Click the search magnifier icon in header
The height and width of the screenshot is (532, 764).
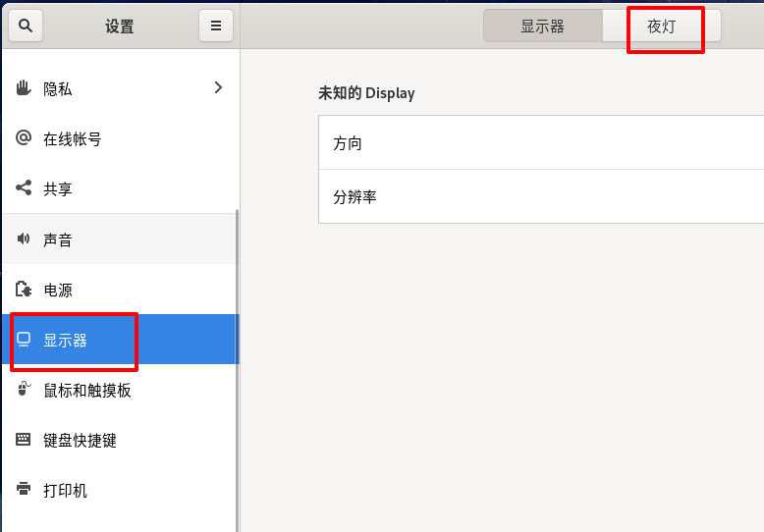(x=25, y=27)
